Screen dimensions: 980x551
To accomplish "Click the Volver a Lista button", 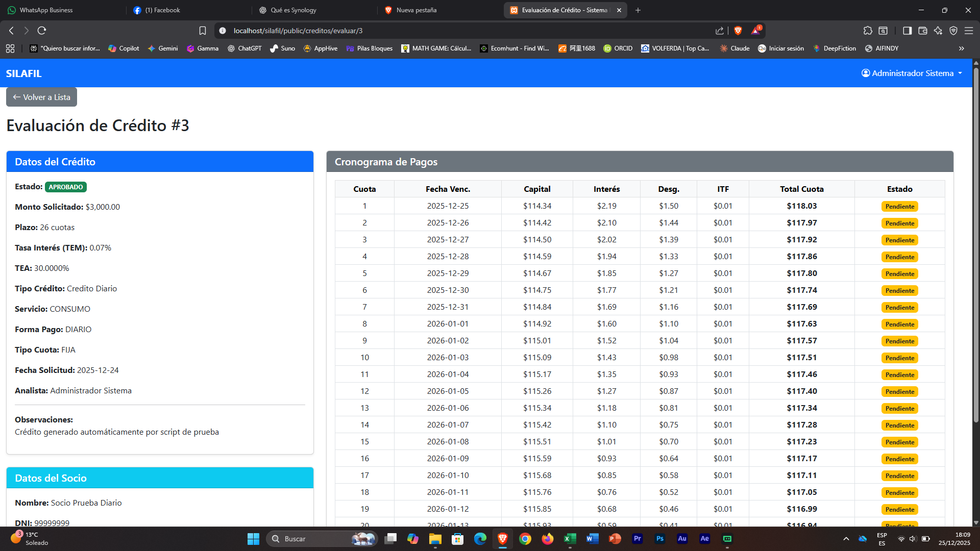I will [x=41, y=97].
